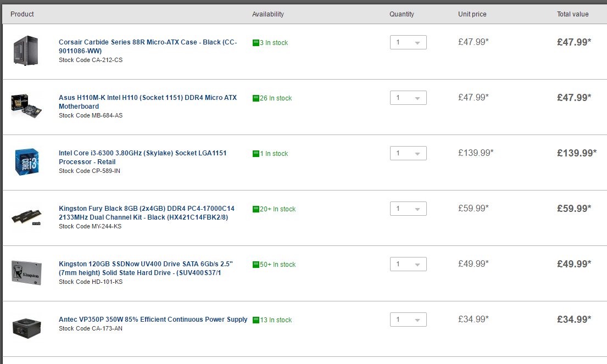Open Antec VP350P 350W Power Supply link
The height and width of the screenshot is (364, 607).
pos(153,319)
